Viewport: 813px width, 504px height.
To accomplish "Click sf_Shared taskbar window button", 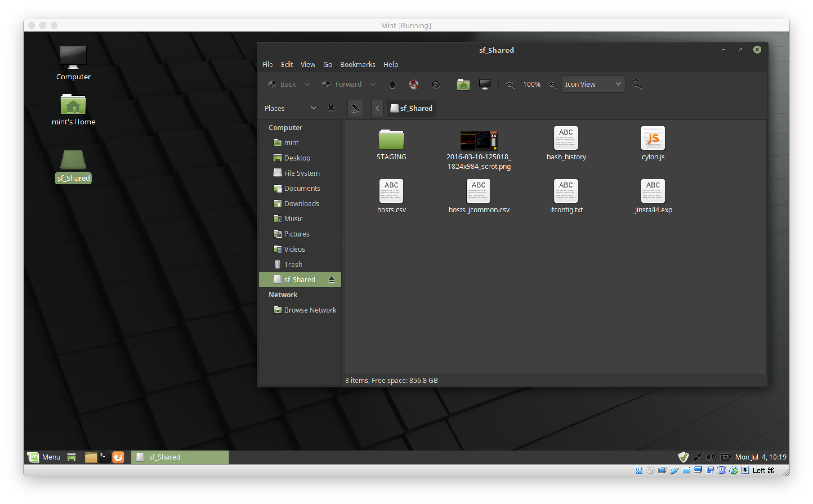I will point(179,457).
